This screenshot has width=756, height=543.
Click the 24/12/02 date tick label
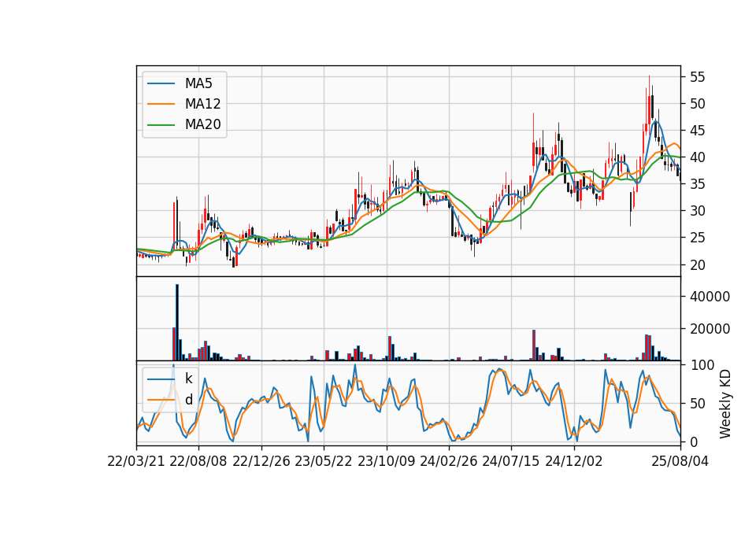pos(574,461)
